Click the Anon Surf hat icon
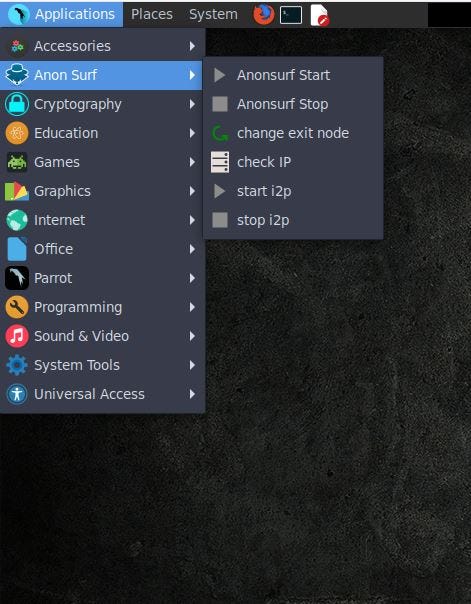The width and height of the screenshot is (471, 604). click(17, 75)
